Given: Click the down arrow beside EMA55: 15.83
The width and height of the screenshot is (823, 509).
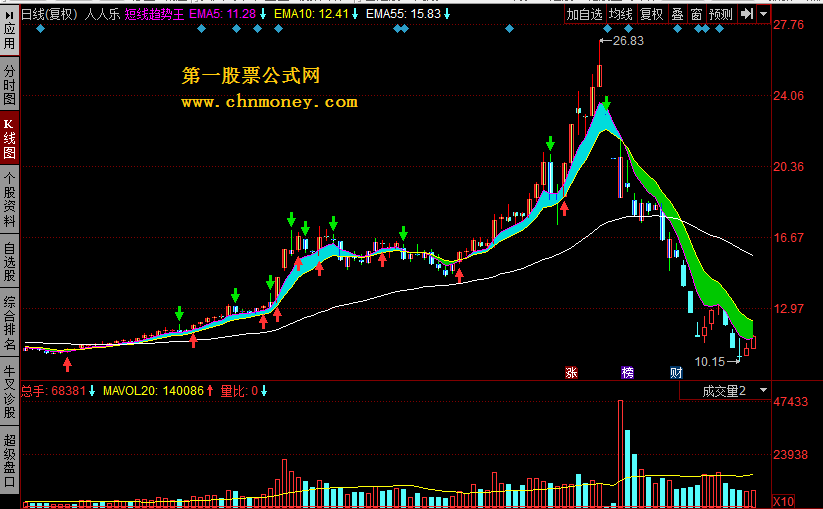Looking at the screenshot, I should [x=447, y=14].
